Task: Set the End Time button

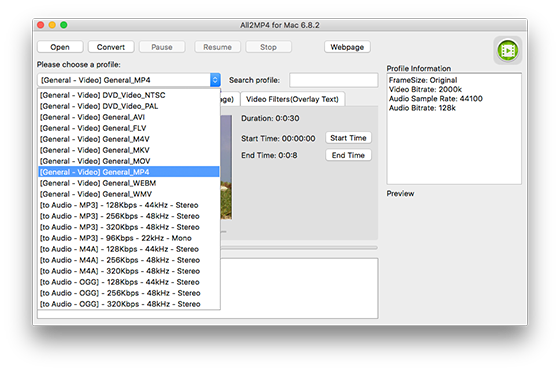Action: [348, 155]
